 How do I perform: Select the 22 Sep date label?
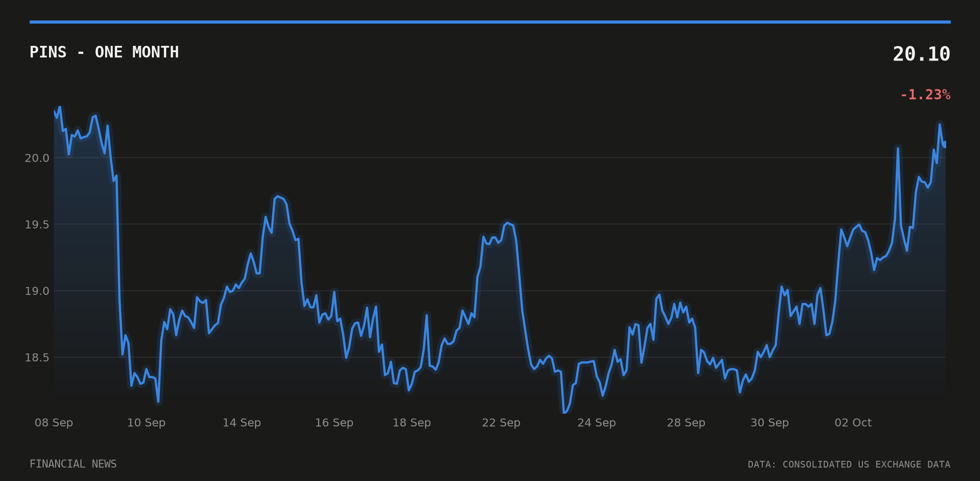point(501,423)
